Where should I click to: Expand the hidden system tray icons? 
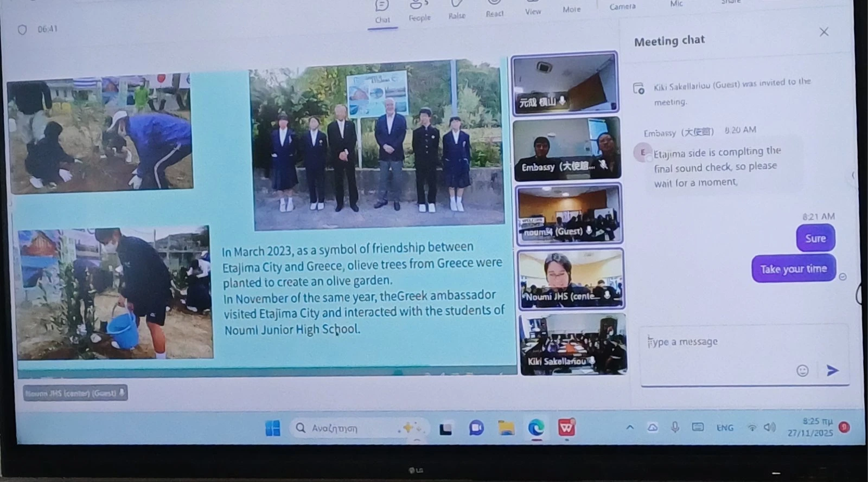pos(630,428)
